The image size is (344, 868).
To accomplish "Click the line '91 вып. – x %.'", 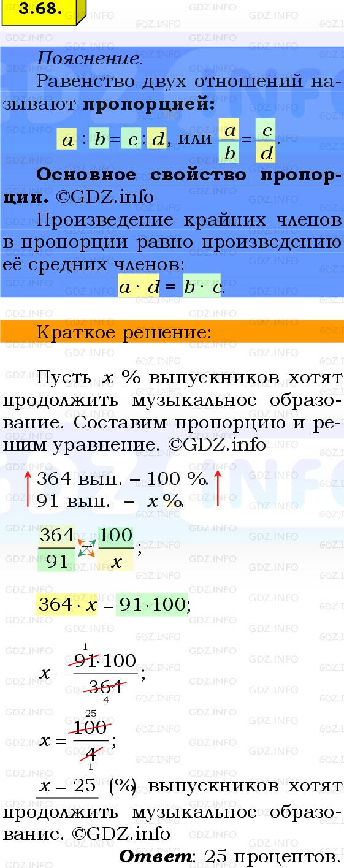I will [x=110, y=501].
